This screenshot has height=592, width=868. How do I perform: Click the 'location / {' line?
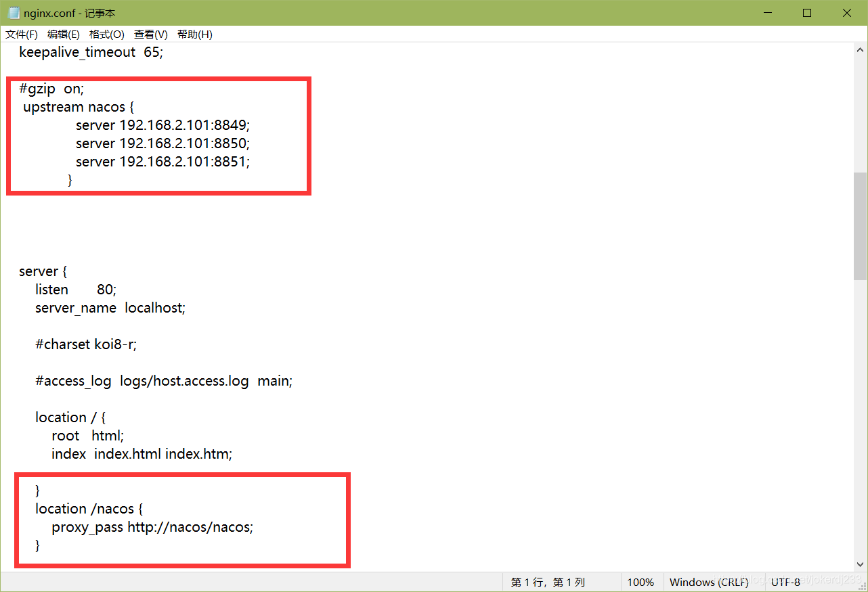[x=70, y=417]
